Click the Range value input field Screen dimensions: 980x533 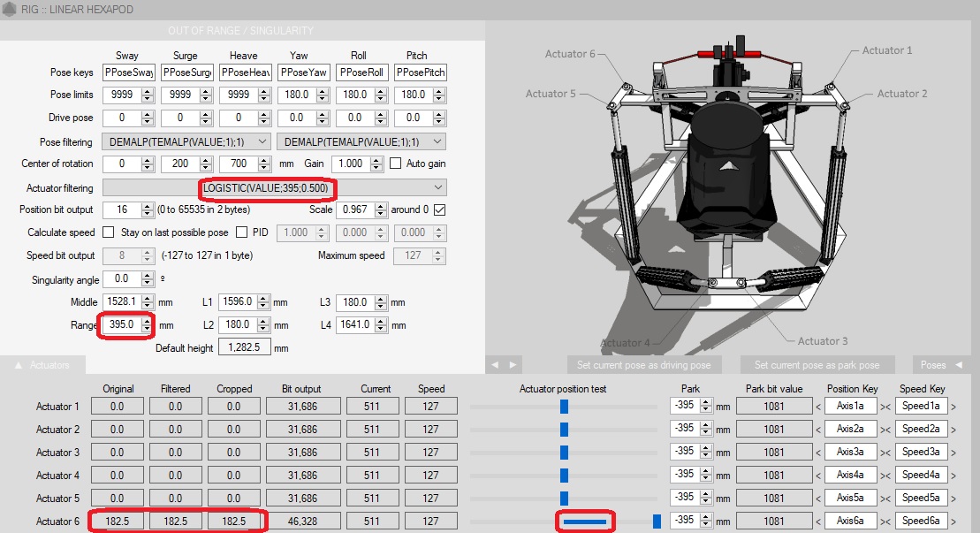tap(123, 325)
